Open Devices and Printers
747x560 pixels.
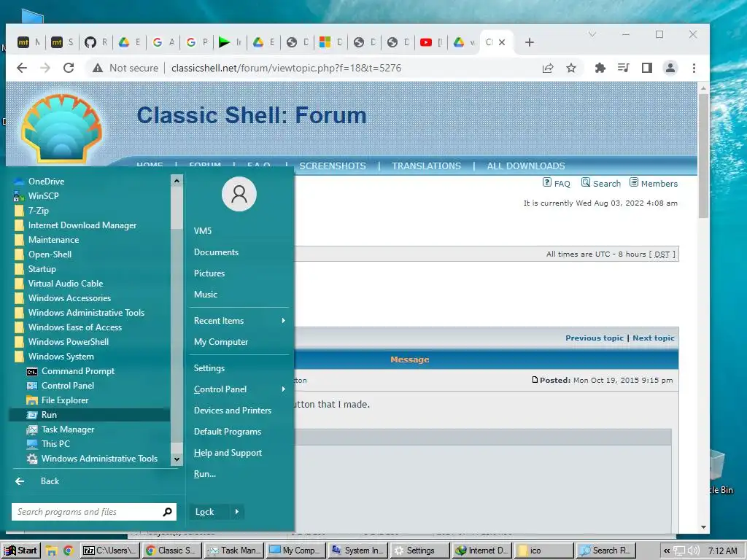(233, 411)
